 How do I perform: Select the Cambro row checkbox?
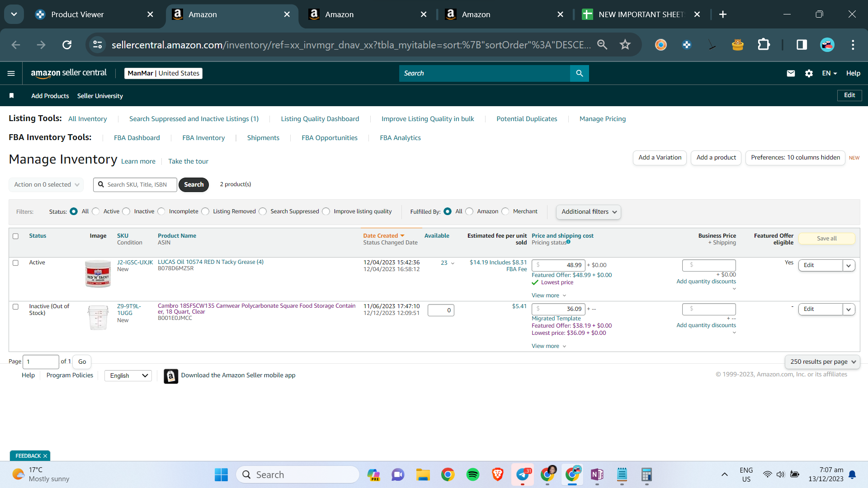pos(16,306)
